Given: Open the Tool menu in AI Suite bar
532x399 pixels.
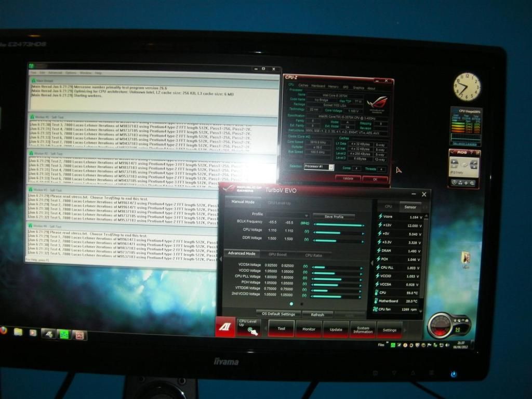Looking at the screenshot, I should (x=281, y=328).
